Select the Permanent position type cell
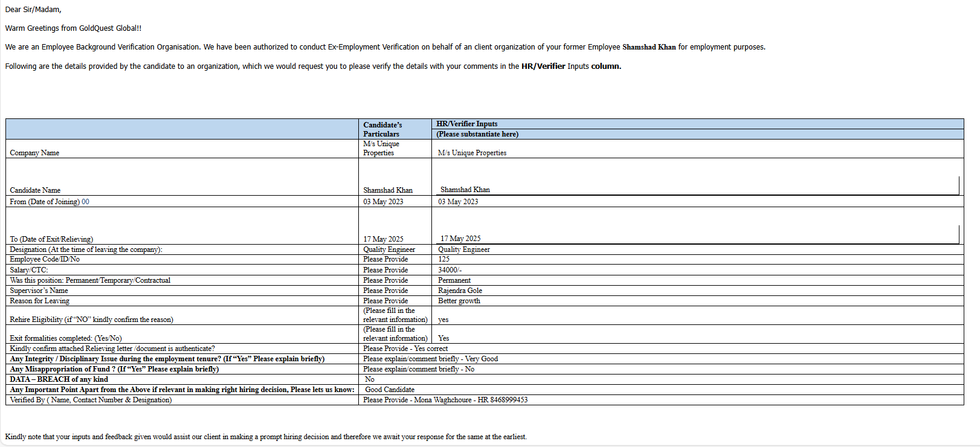Viewport: 980px width, 447px height. click(x=454, y=280)
